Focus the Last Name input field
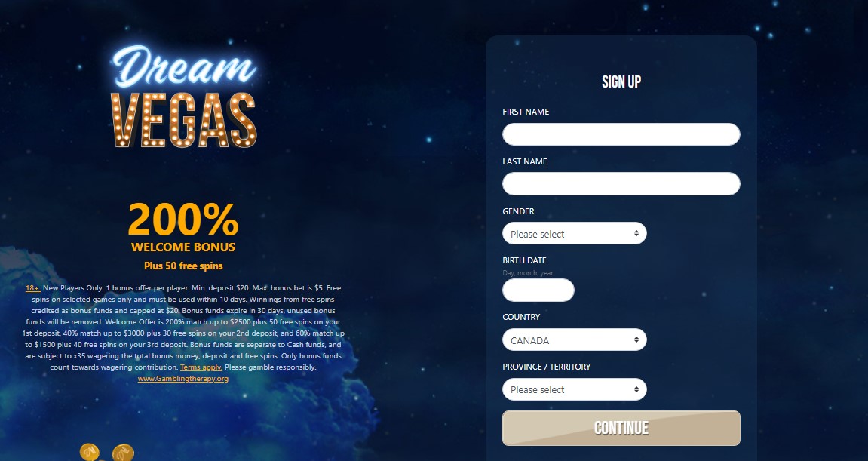 pyautogui.click(x=621, y=184)
